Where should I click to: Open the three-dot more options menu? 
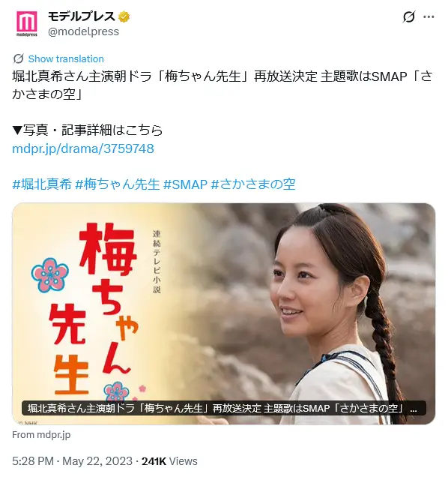click(x=429, y=16)
